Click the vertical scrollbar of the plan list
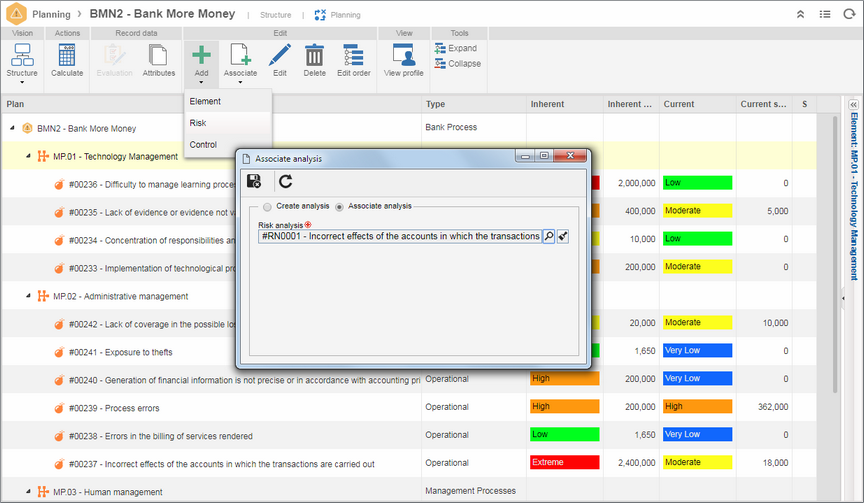Screen dimensions: 864x503 (835, 253)
